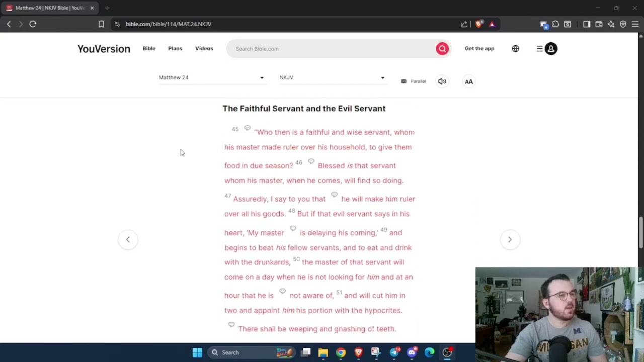
Task: Open the Windows Start menu
Action: [197, 352]
